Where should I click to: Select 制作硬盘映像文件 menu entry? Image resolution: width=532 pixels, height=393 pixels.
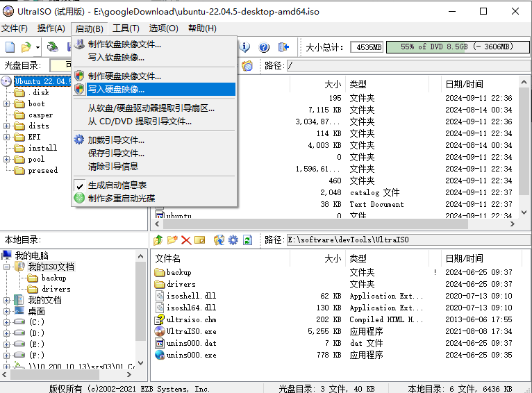click(x=154, y=76)
